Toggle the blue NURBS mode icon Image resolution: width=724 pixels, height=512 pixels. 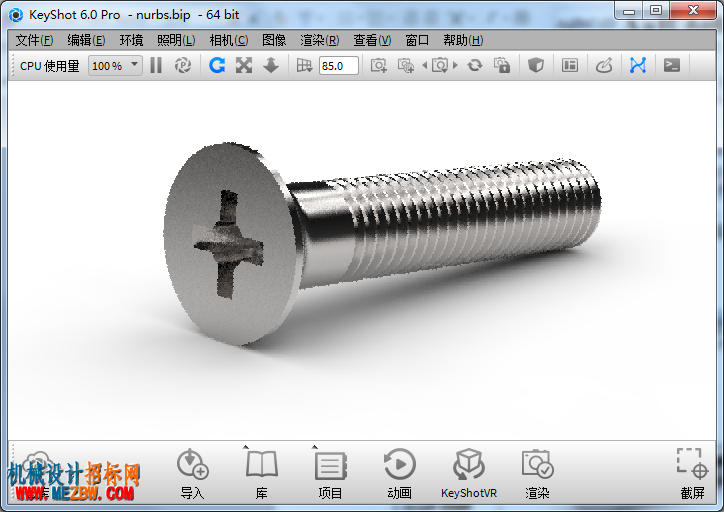tap(638, 66)
